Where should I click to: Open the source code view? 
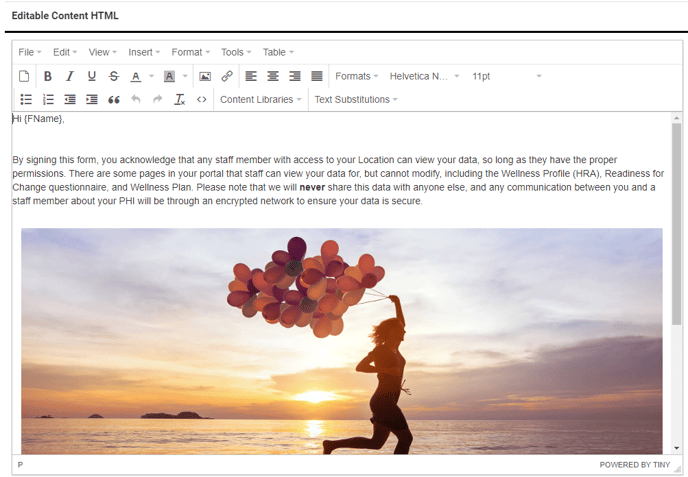pos(201,100)
